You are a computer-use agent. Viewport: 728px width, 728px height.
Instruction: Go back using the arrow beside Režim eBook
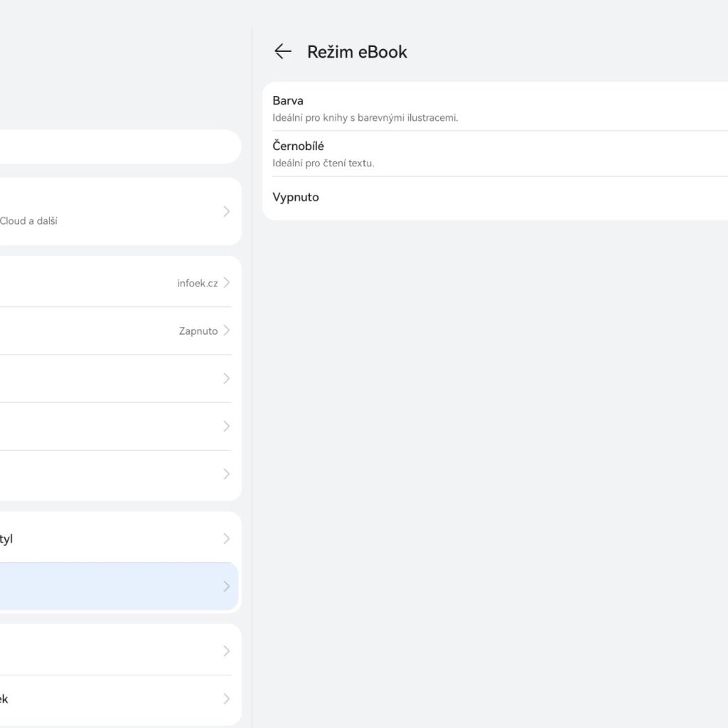point(283,51)
